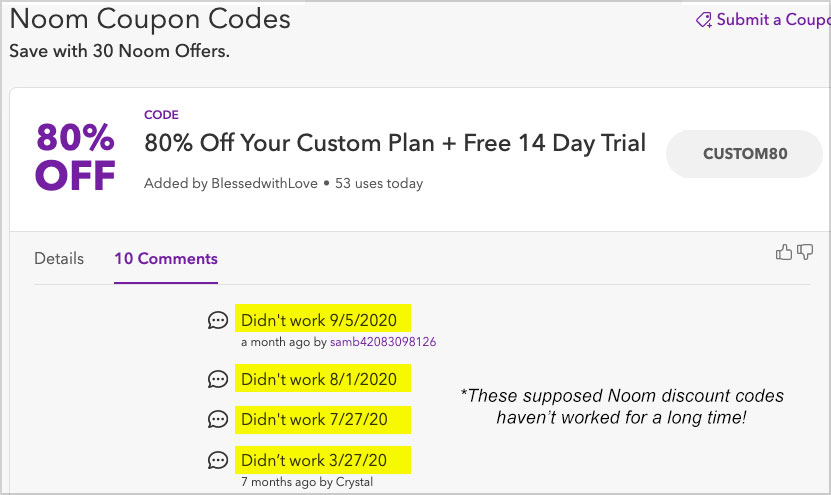Open the 80% Off Your Custom Plan offer title
This screenshot has height=495, width=831.
[x=395, y=143]
